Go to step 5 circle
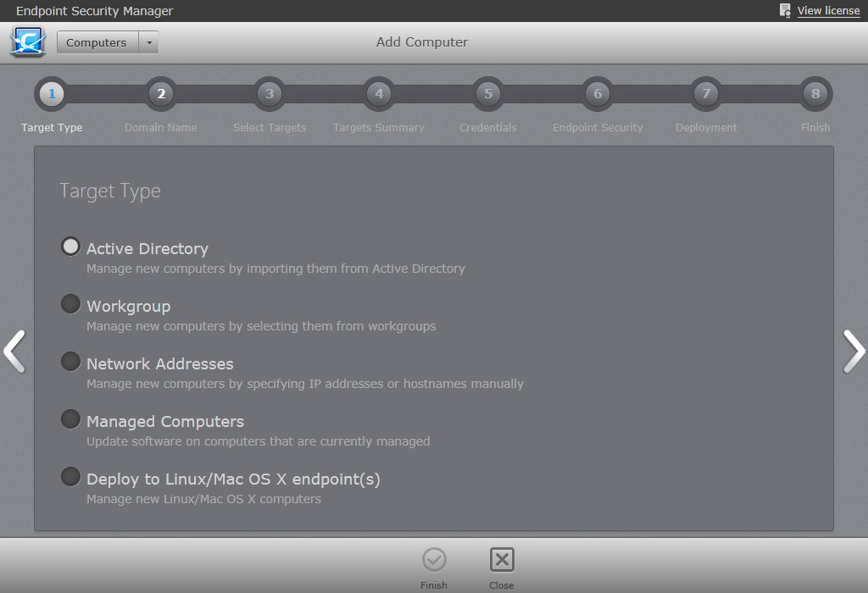Viewport: 868px width, 593px height. [487, 93]
